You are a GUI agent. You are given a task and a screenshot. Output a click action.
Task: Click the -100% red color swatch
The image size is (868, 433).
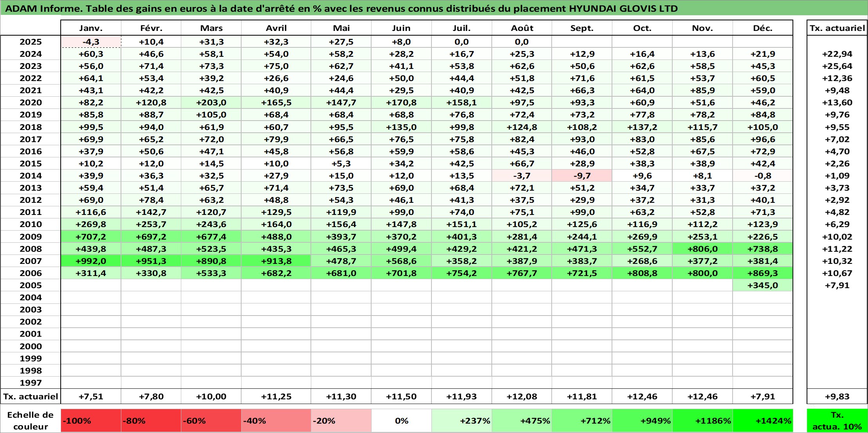tap(91, 421)
